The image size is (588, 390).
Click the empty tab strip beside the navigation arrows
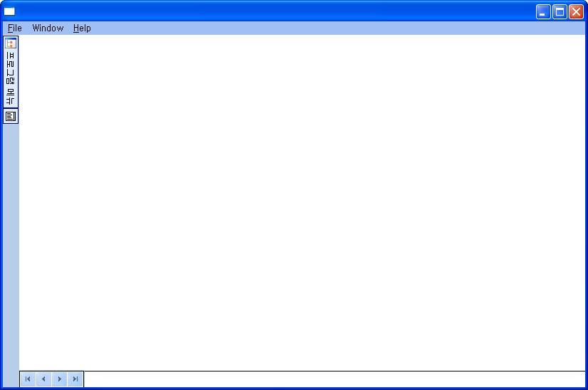(x=334, y=379)
